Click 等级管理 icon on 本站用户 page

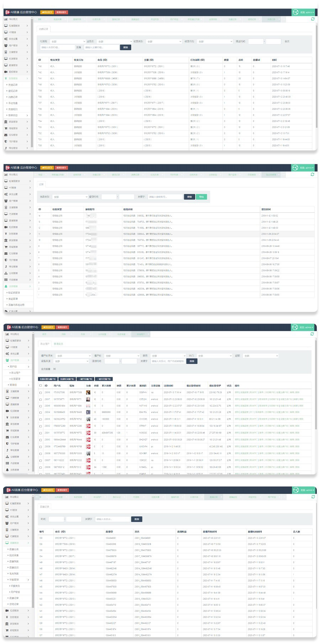point(7,450)
